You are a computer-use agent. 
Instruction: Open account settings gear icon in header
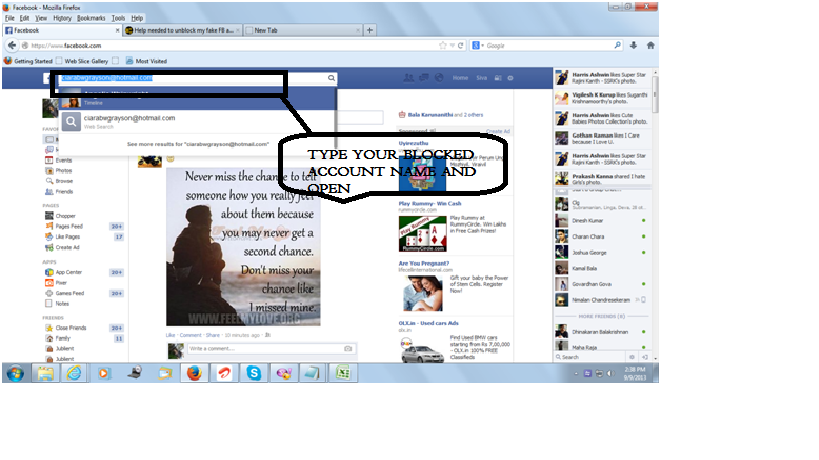[x=510, y=78]
